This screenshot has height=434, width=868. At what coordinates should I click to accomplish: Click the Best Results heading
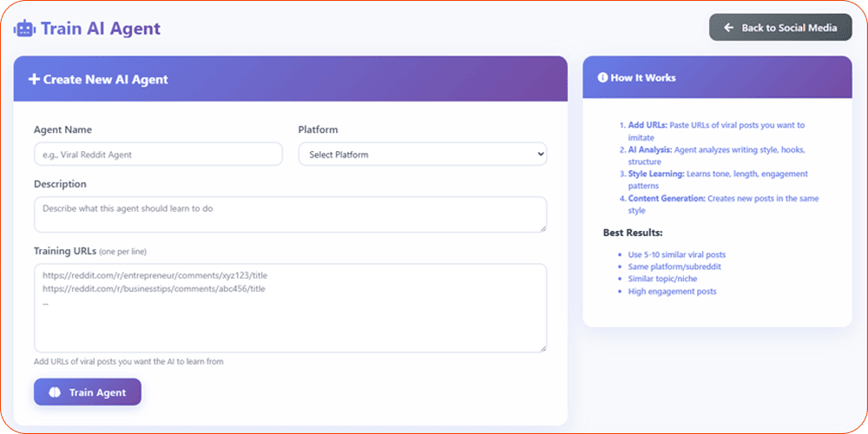631,233
